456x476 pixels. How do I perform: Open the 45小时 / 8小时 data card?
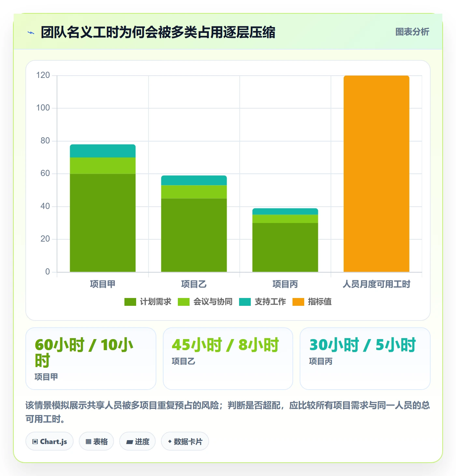coord(228,359)
